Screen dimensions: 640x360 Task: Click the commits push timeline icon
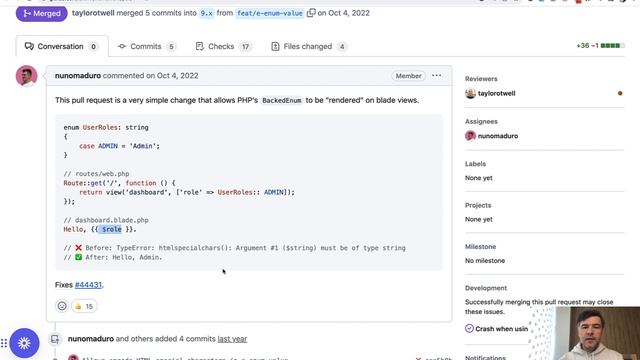(55, 339)
